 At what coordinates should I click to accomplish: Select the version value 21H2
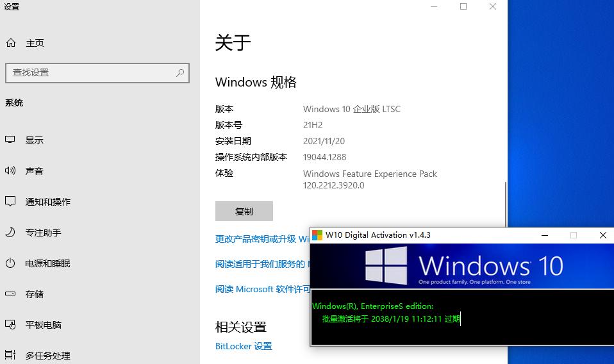click(313, 125)
